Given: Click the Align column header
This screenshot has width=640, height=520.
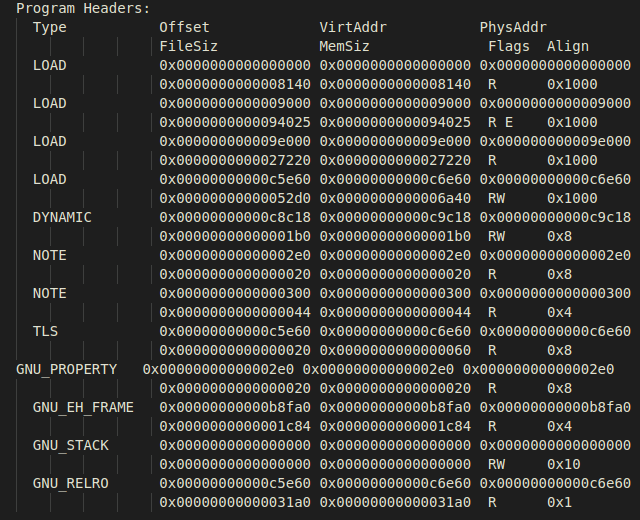Looking at the screenshot, I should tap(567, 46).
